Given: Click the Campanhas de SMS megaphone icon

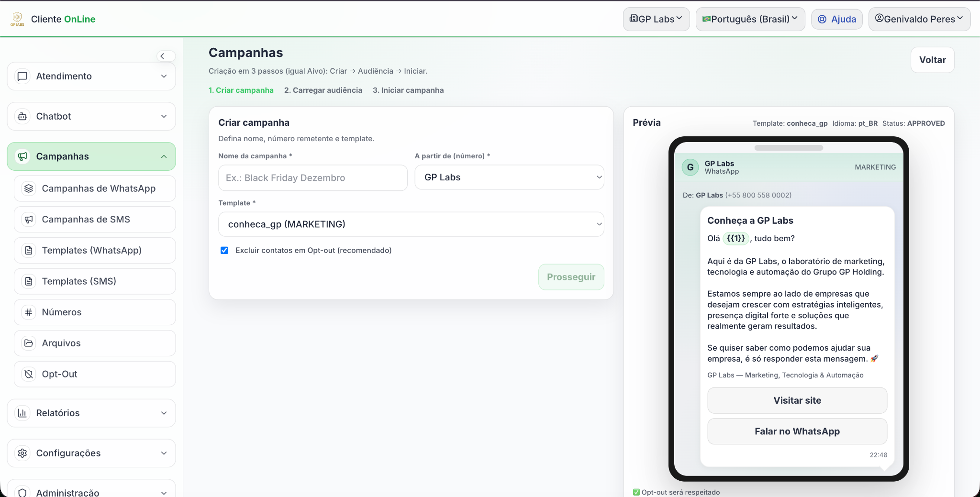Looking at the screenshot, I should coord(29,220).
